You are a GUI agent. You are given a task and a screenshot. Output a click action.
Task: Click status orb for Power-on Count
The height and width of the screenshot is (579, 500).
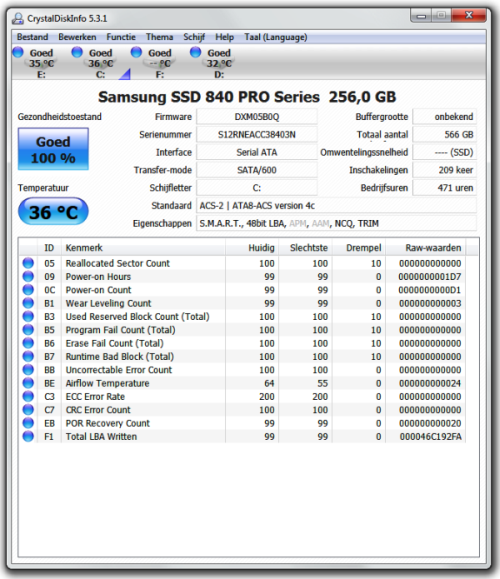coord(28,290)
